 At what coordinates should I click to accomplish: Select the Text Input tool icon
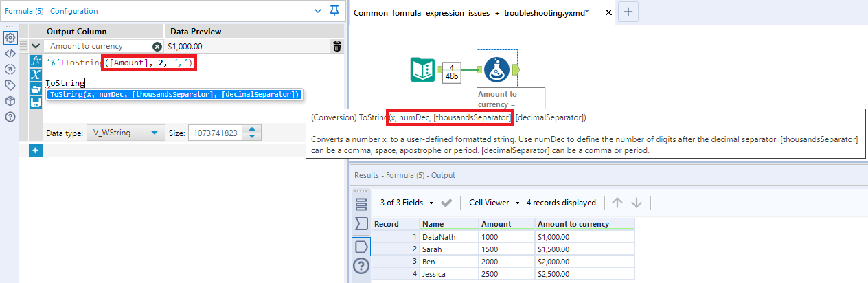tap(422, 69)
